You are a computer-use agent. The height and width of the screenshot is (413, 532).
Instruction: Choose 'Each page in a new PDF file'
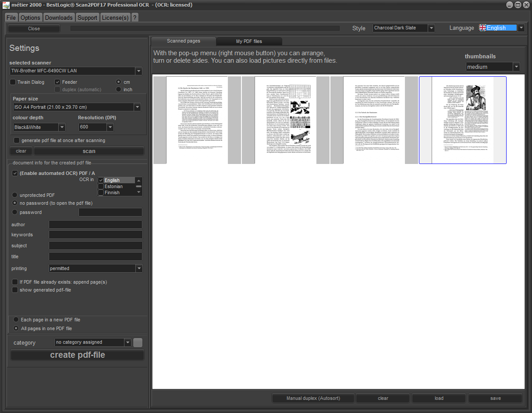coord(16,320)
